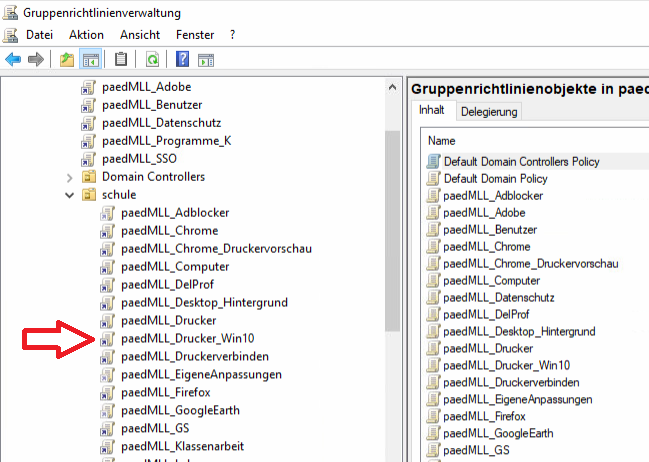Switch to the Delegierung tab
Screen dimensions: 649x462
tap(489, 111)
